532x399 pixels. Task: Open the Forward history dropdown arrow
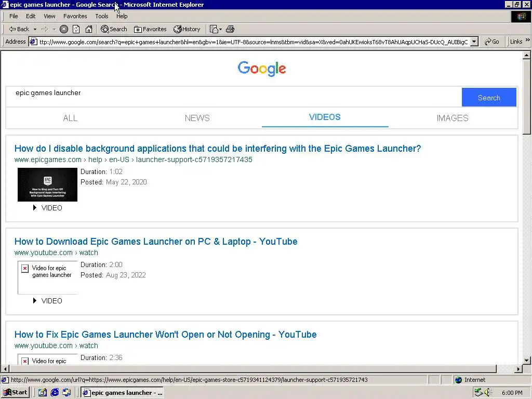(54, 29)
